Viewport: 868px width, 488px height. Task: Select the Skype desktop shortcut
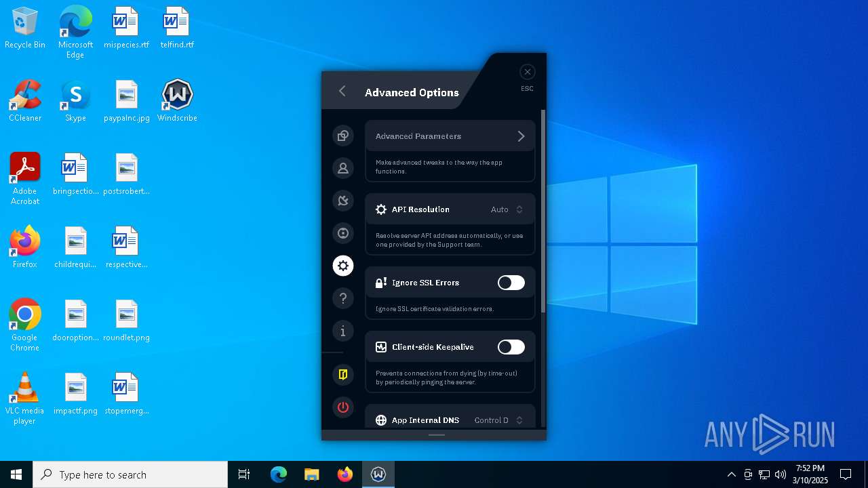(x=75, y=102)
